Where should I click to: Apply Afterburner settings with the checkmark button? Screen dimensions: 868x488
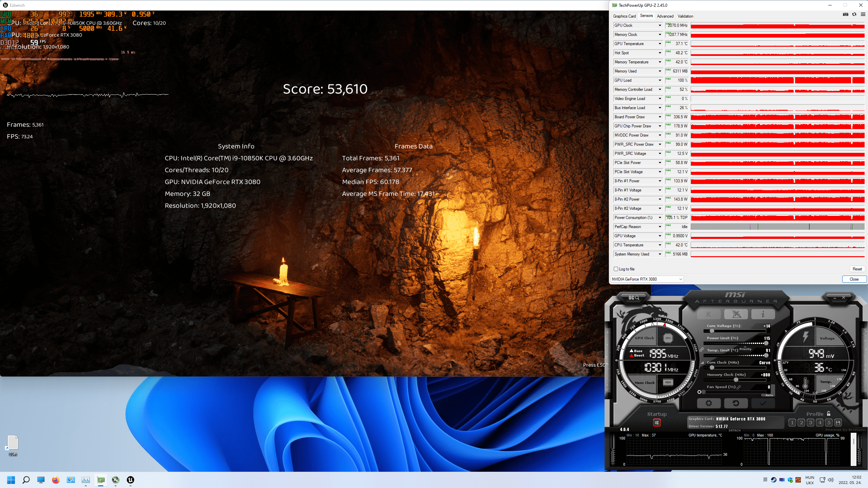[763, 403]
